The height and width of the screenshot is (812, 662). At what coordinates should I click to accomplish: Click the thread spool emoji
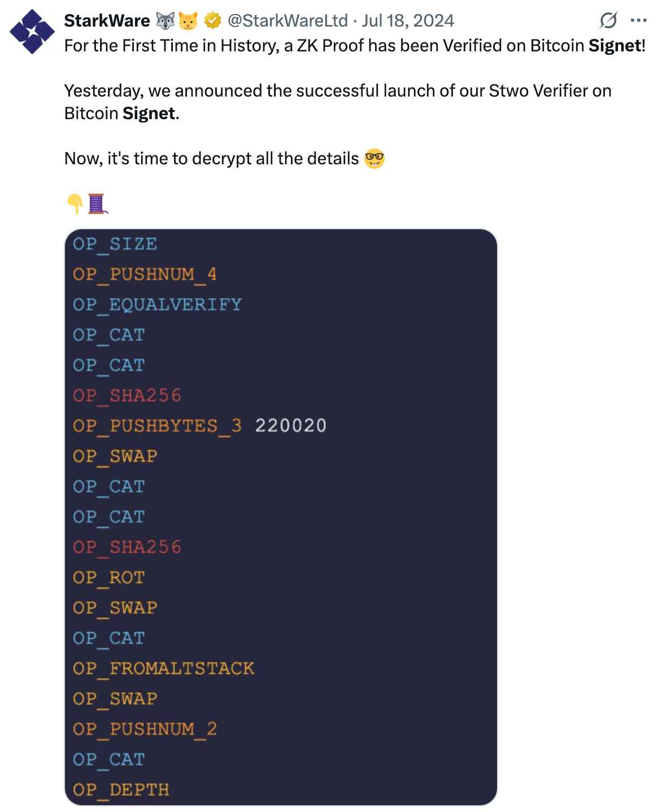pos(97,204)
